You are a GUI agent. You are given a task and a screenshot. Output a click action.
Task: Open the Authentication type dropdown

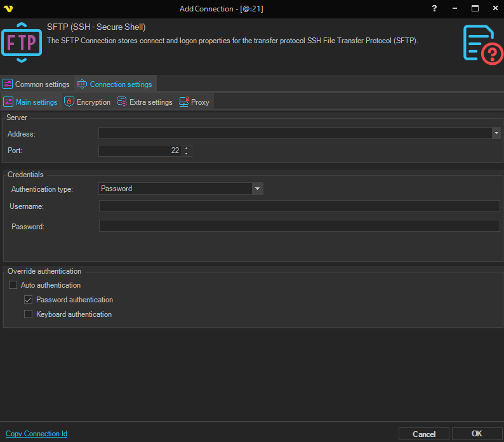tap(257, 189)
